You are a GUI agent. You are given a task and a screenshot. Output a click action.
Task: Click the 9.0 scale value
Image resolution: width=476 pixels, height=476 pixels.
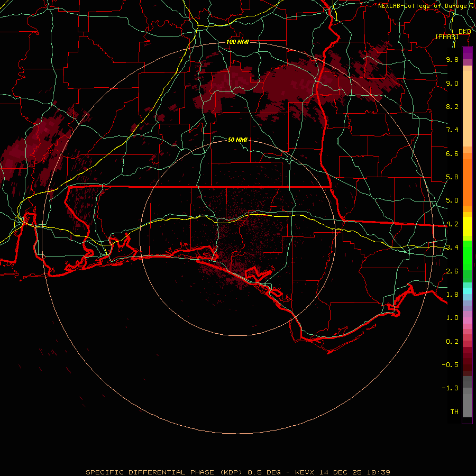coord(452,83)
